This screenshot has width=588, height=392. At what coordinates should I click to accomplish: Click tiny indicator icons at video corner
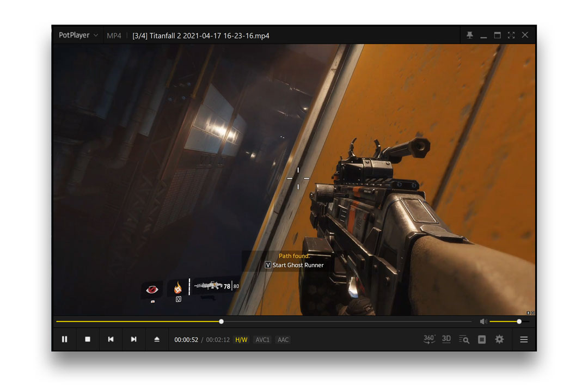coord(530,313)
